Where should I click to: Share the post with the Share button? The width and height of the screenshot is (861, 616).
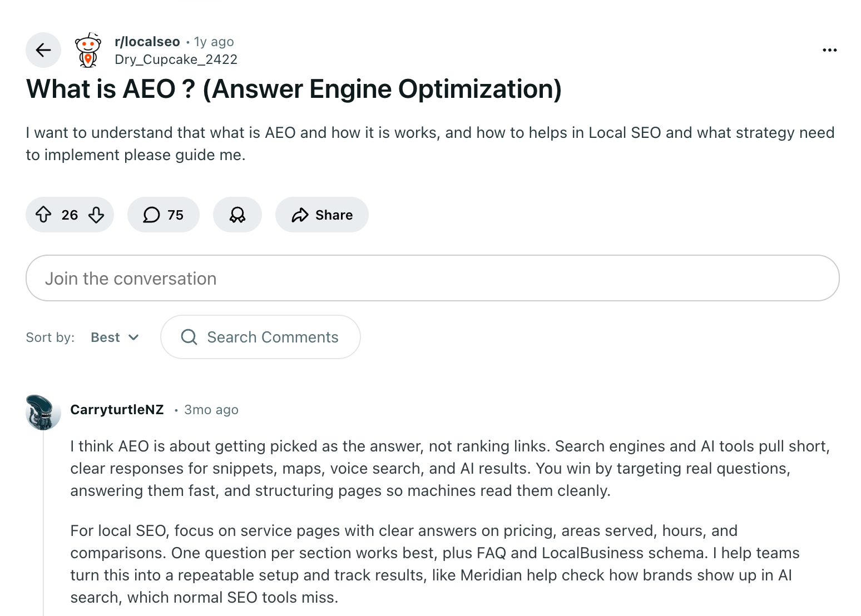pyautogui.click(x=322, y=215)
